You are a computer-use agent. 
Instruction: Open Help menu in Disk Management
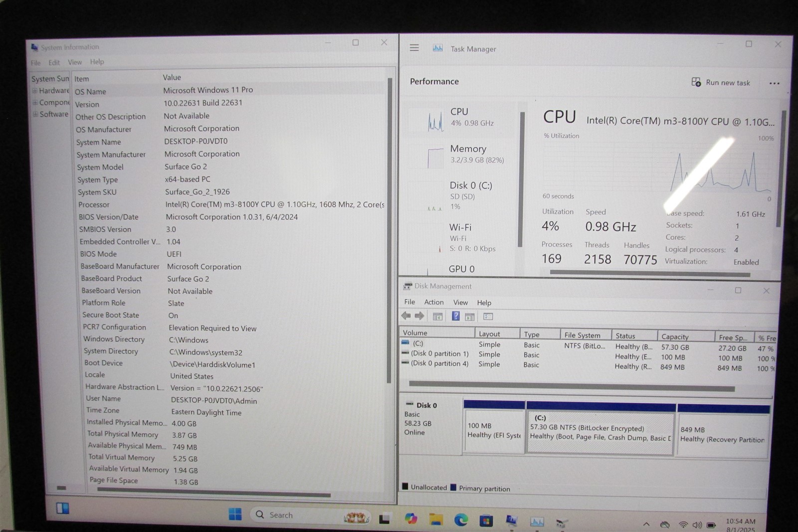tap(484, 303)
